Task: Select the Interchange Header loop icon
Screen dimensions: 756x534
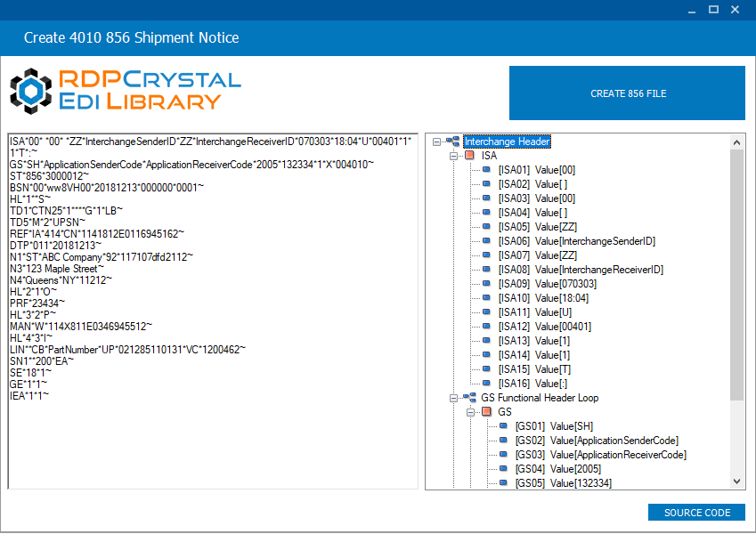Action: click(x=452, y=142)
